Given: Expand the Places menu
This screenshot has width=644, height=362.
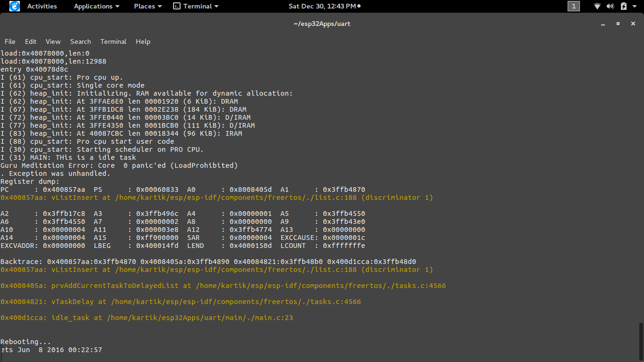Looking at the screenshot, I should (148, 6).
